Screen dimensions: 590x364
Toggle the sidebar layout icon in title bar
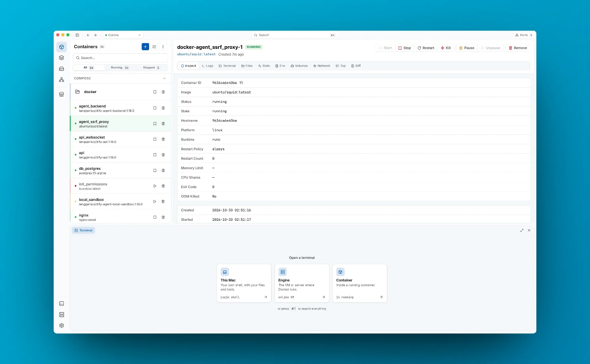(x=77, y=35)
